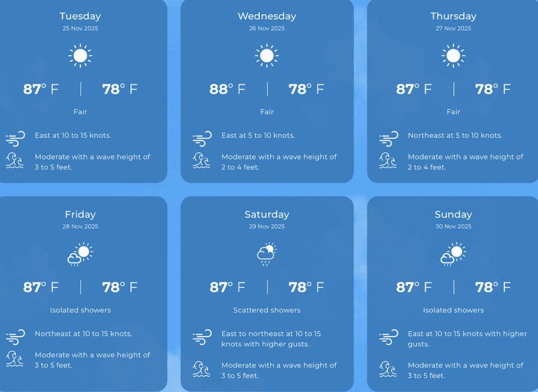Click Wednesday's sun icon
Viewport: 538px width, 392px height.
267,56
